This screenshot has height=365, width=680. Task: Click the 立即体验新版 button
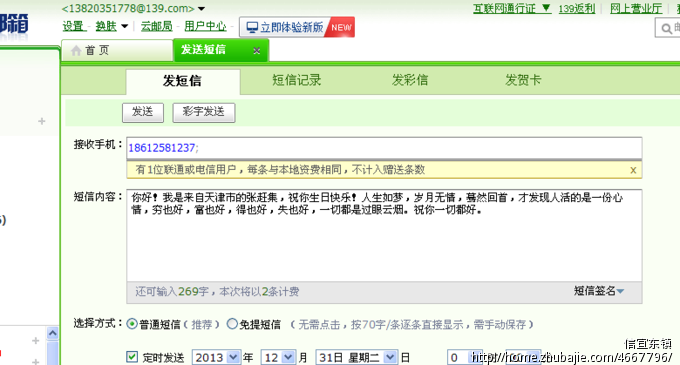click(x=297, y=27)
